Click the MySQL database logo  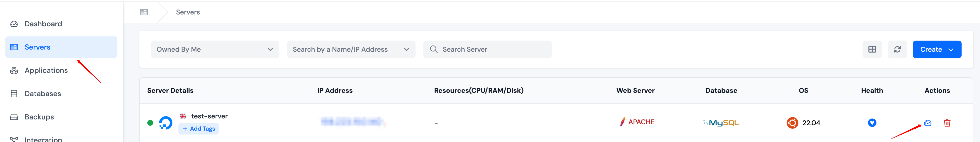[721, 123]
